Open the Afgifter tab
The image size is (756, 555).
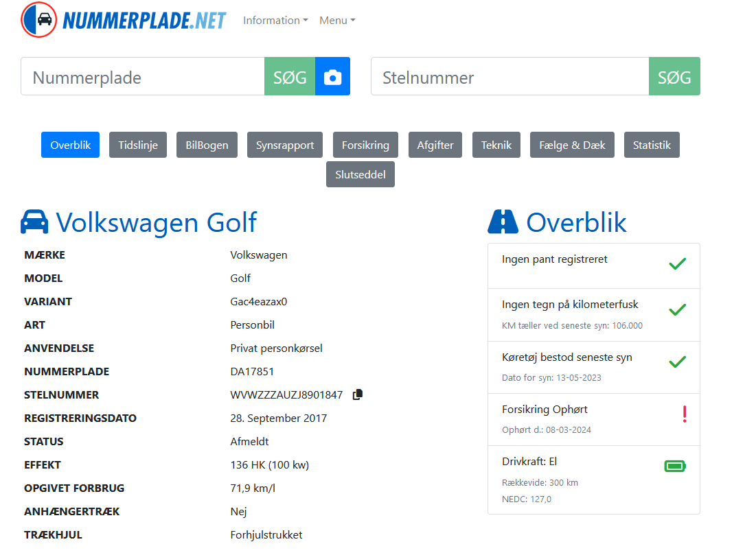[x=435, y=145]
